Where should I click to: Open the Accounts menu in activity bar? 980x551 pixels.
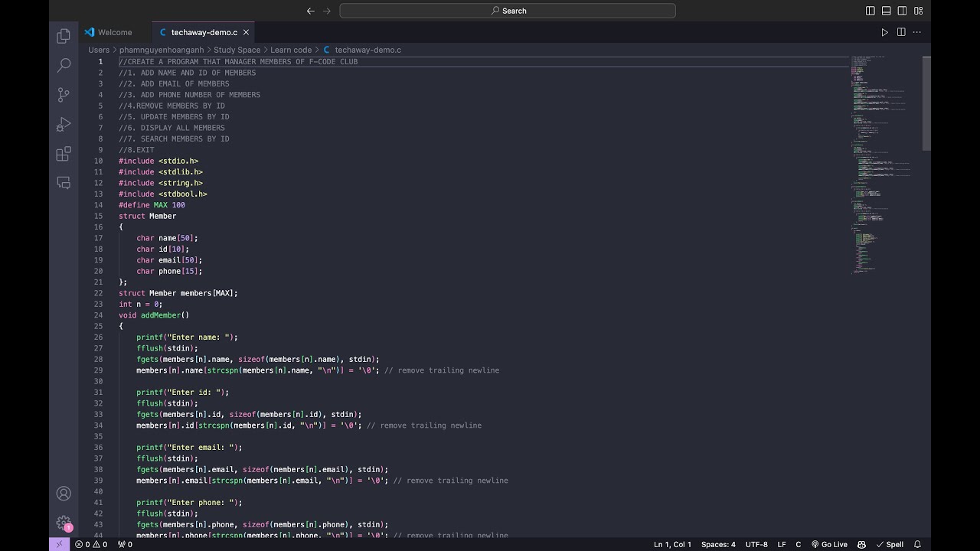[x=64, y=494]
